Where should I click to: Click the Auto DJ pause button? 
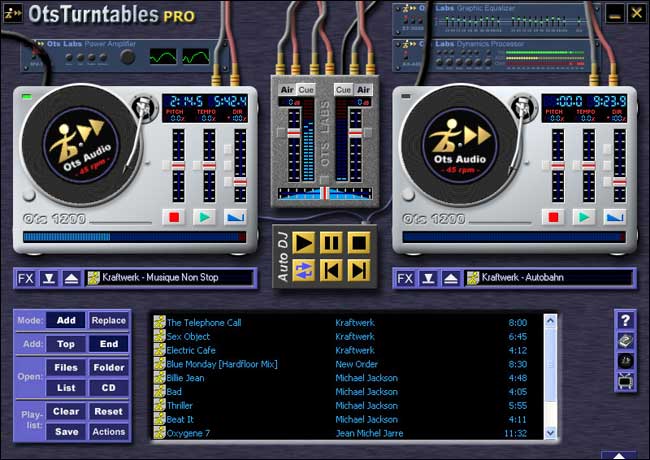click(332, 242)
